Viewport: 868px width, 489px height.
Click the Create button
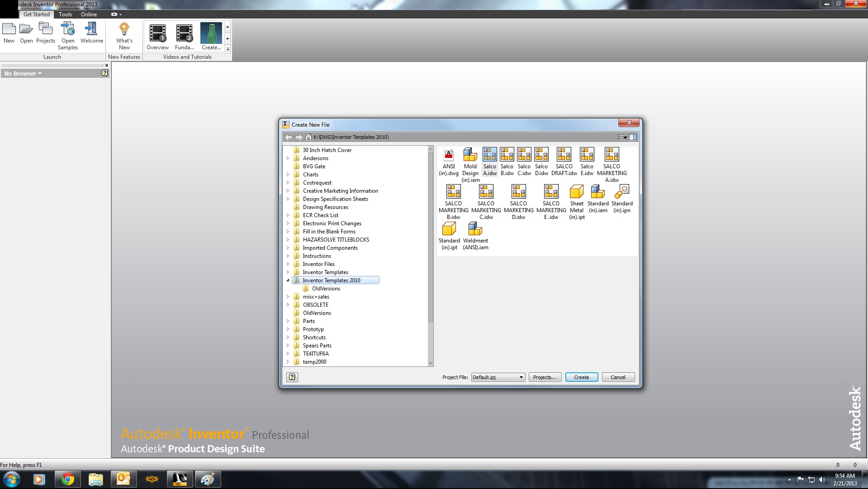click(582, 377)
